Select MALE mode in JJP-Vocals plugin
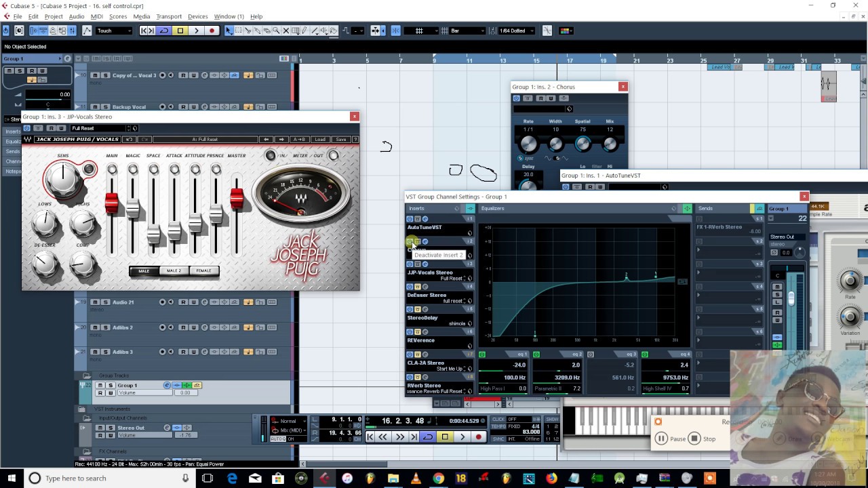 tap(144, 271)
